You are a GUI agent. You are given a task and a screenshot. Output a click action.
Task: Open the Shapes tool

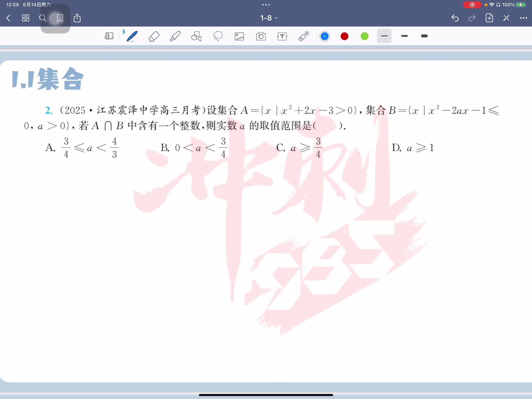[x=196, y=36]
